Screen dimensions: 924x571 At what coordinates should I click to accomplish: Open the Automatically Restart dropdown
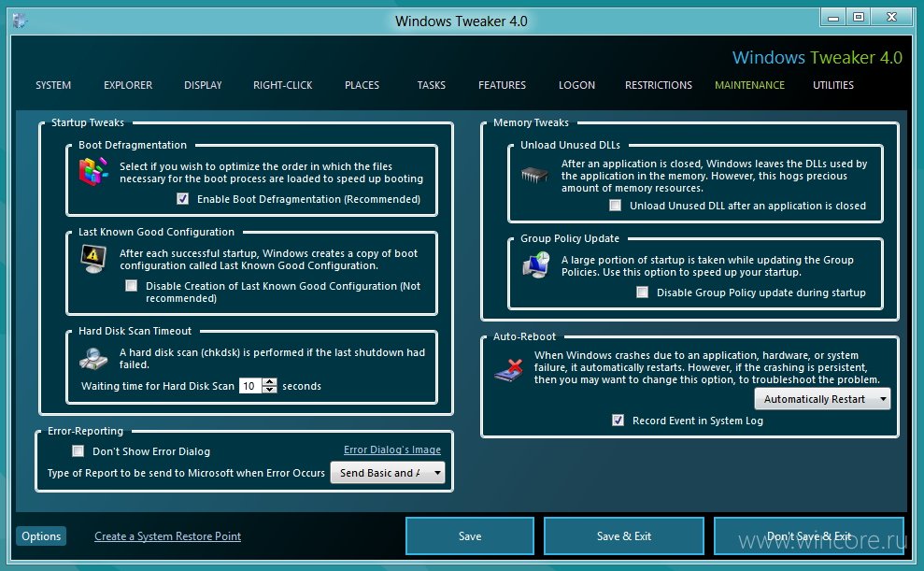(x=823, y=399)
